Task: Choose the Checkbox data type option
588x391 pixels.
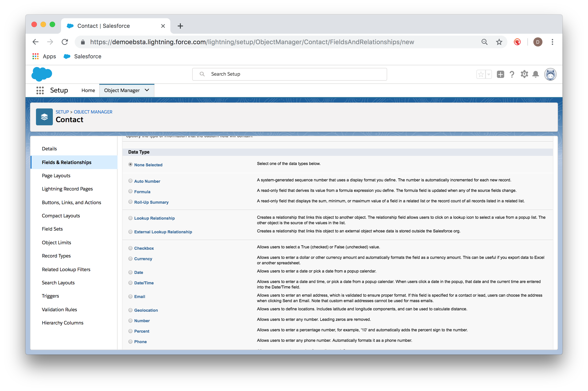Action: coord(130,248)
